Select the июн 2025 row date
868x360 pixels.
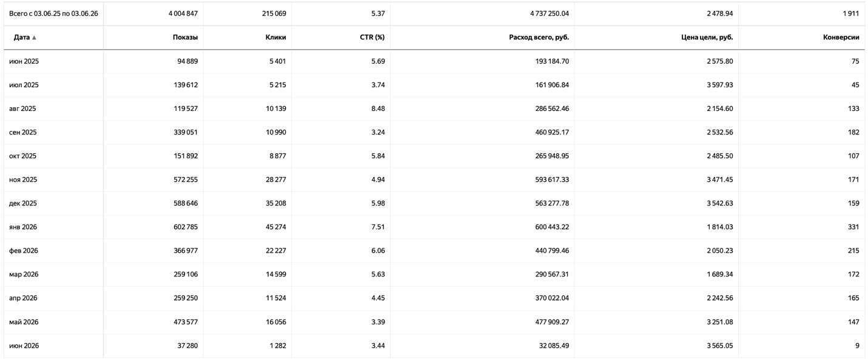24,61
